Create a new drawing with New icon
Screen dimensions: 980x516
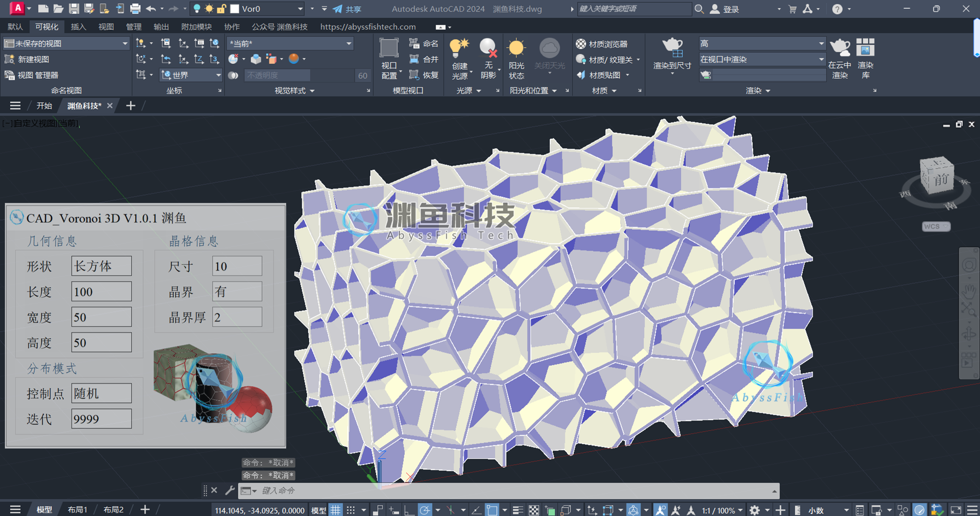pos(43,8)
